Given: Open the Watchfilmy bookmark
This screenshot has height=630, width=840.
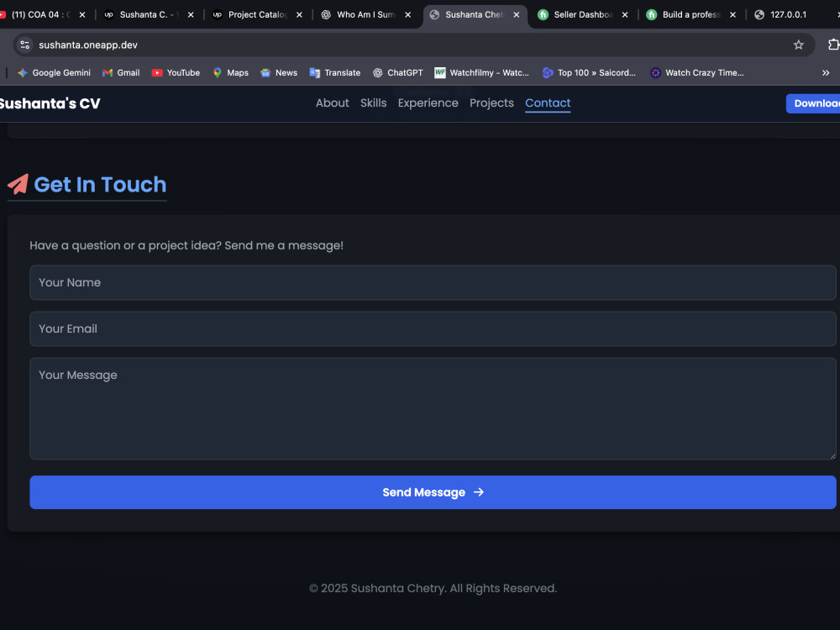Looking at the screenshot, I should tap(481, 73).
